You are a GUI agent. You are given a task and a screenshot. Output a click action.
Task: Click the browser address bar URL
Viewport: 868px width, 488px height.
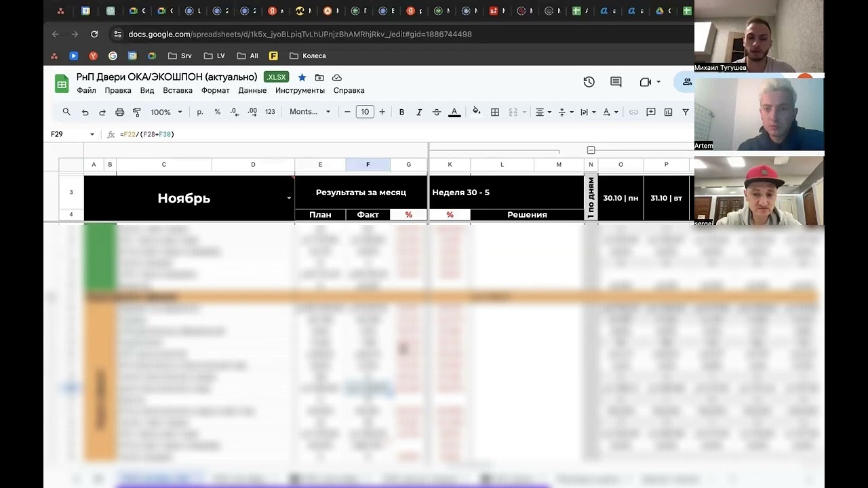pos(300,34)
